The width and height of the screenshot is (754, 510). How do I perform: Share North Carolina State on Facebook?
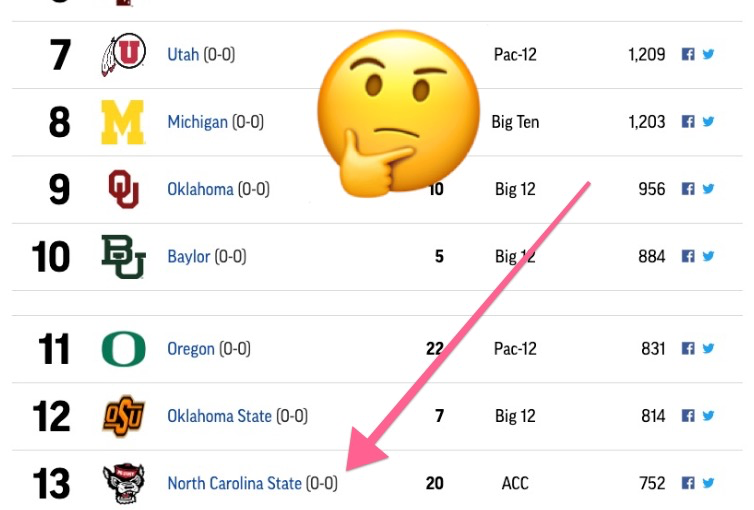pyautogui.click(x=688, y=483)
